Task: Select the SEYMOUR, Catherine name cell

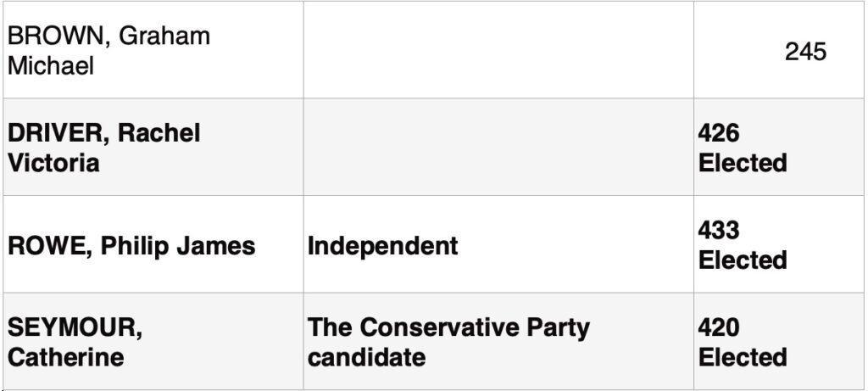Action: tap(153, 341)
